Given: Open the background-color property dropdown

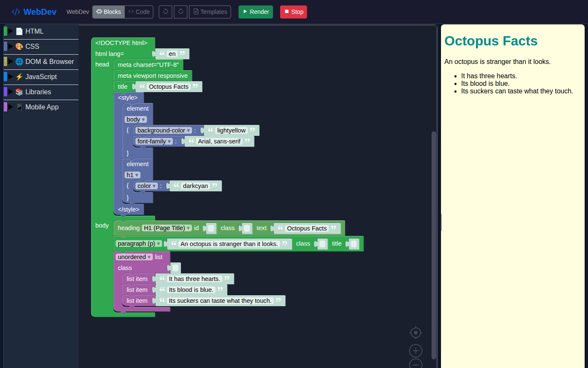Looking at the screenshot, I should (x=164, y=130).
